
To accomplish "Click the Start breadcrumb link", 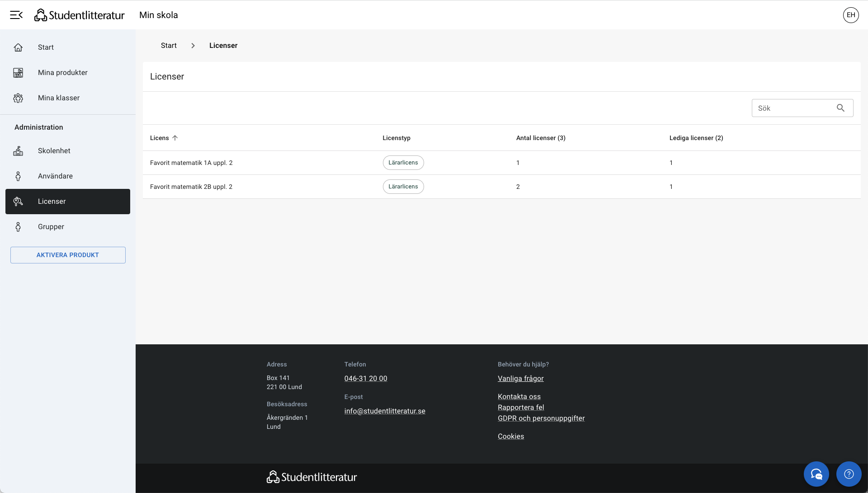I will pyautogui.click(x=169, y=46).
